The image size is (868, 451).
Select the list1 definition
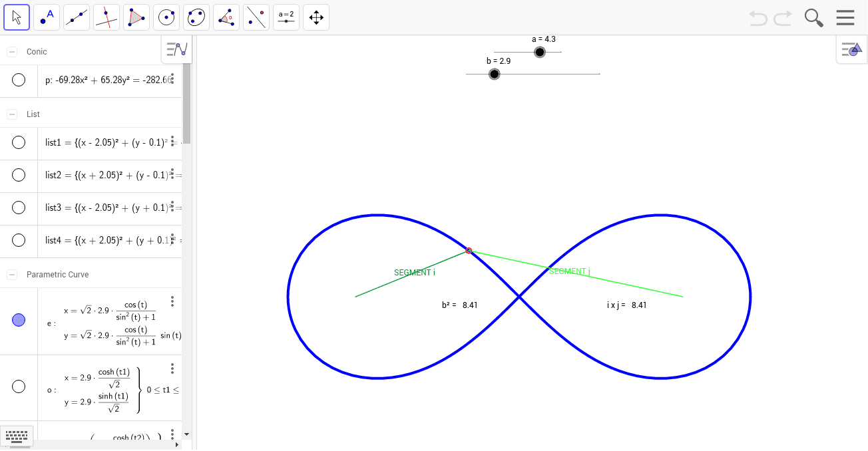pos(110,142)
